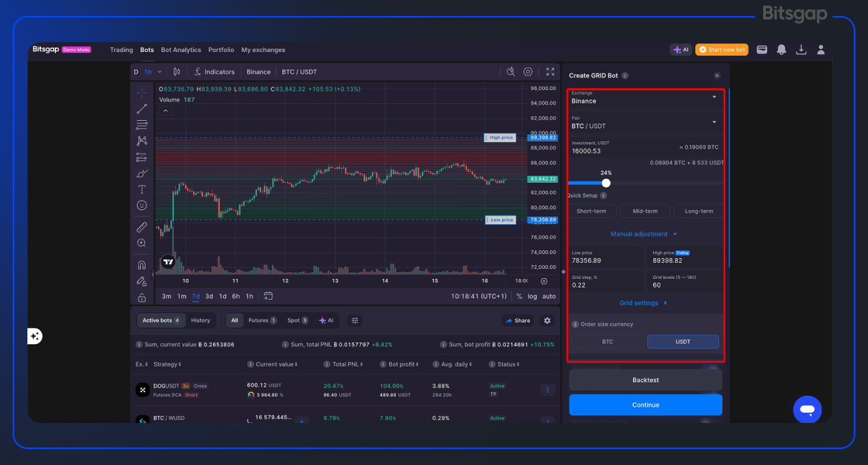Open the three-dot menu for DOGUSDT bot
Screen dimensions: 868x465
tap(548, 390)
